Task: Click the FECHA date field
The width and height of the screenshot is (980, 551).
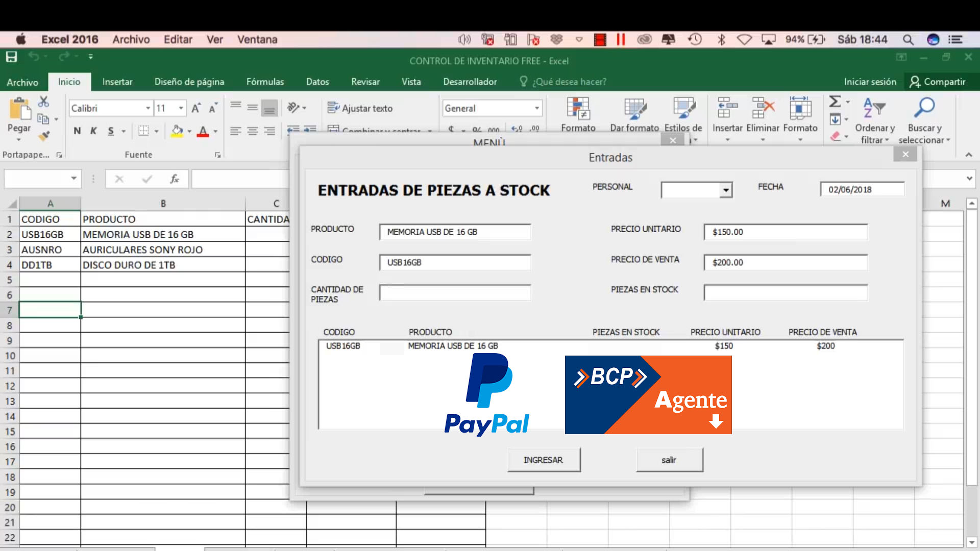Action: [862, 189]
